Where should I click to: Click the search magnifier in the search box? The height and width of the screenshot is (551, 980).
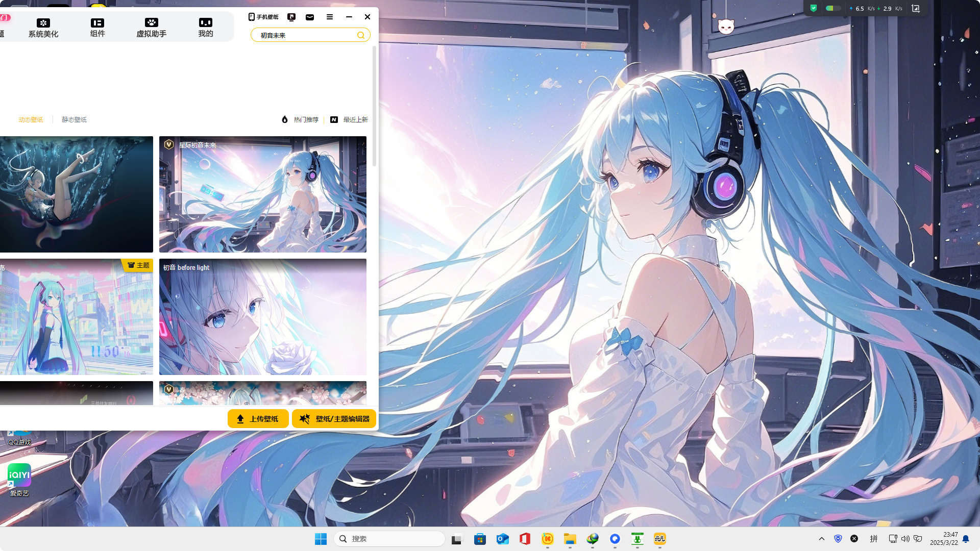tap(361, 35)
